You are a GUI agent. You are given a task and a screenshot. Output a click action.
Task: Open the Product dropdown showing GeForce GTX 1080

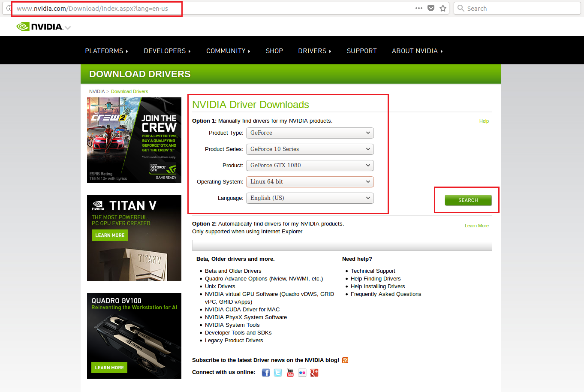click(310, 166)
